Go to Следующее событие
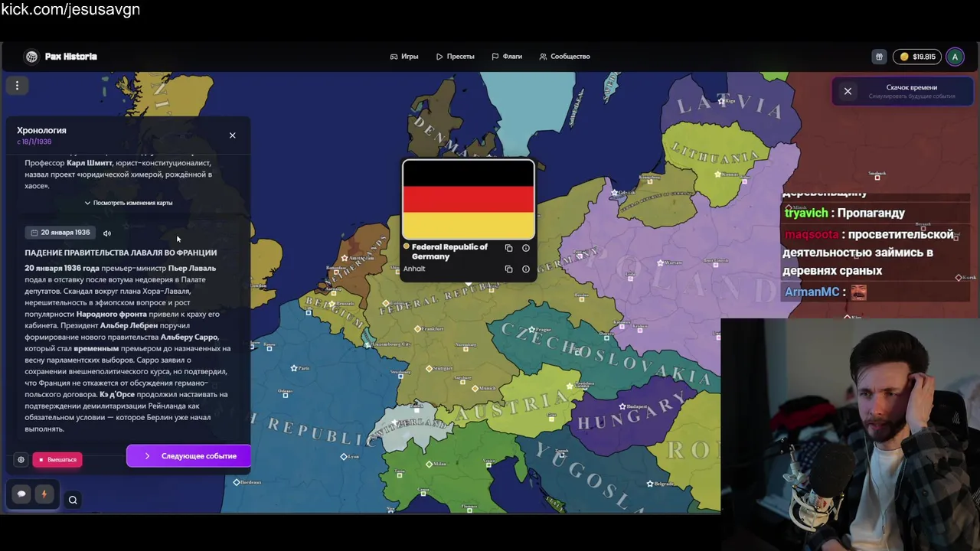 point(188,456)
